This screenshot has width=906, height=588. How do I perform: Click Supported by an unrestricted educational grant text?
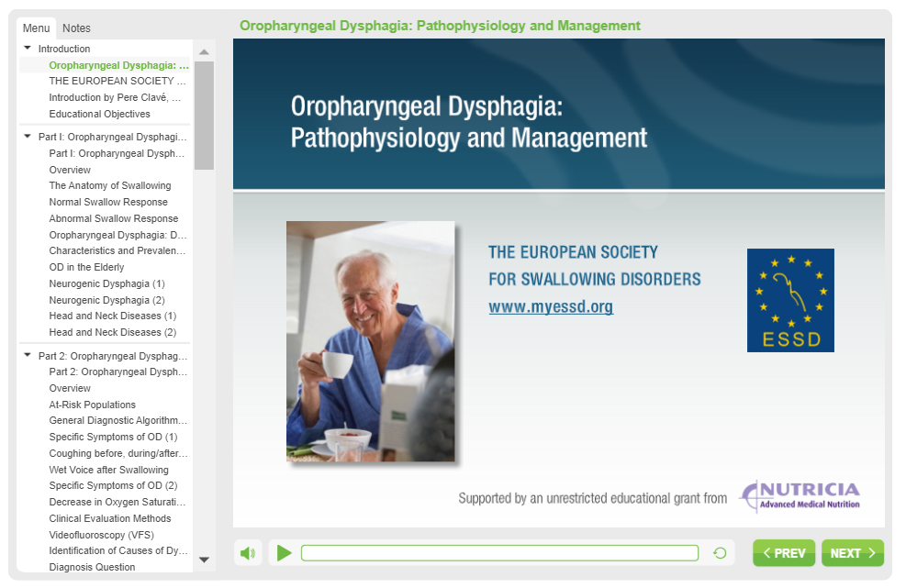[x=592, y=498]
